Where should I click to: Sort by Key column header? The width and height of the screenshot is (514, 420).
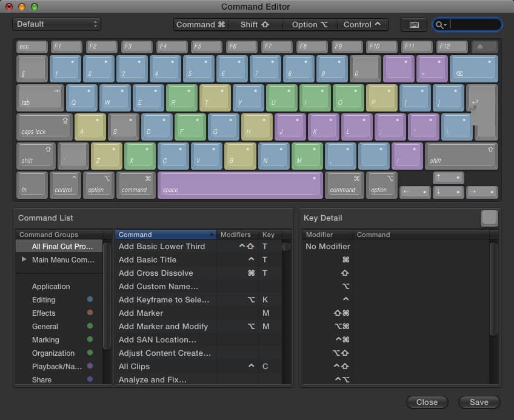(270, 235)
